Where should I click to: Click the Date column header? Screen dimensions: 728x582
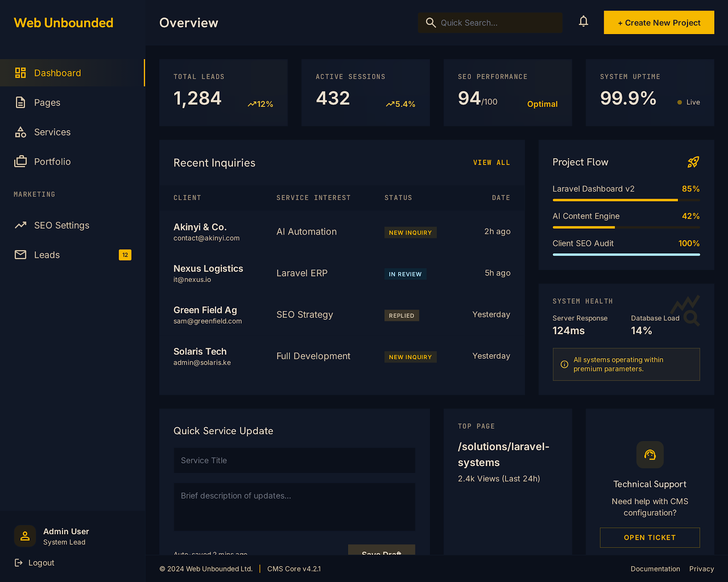501,198
